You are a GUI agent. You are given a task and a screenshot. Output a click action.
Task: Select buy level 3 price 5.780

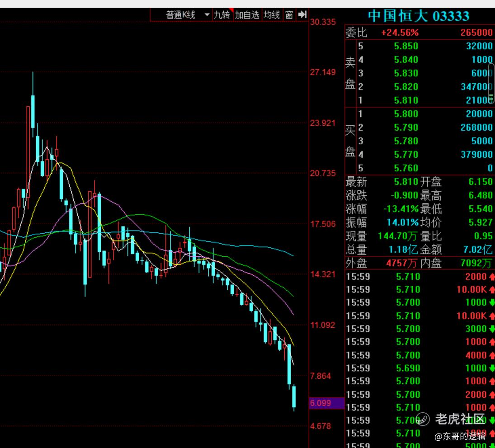[406, 141]
